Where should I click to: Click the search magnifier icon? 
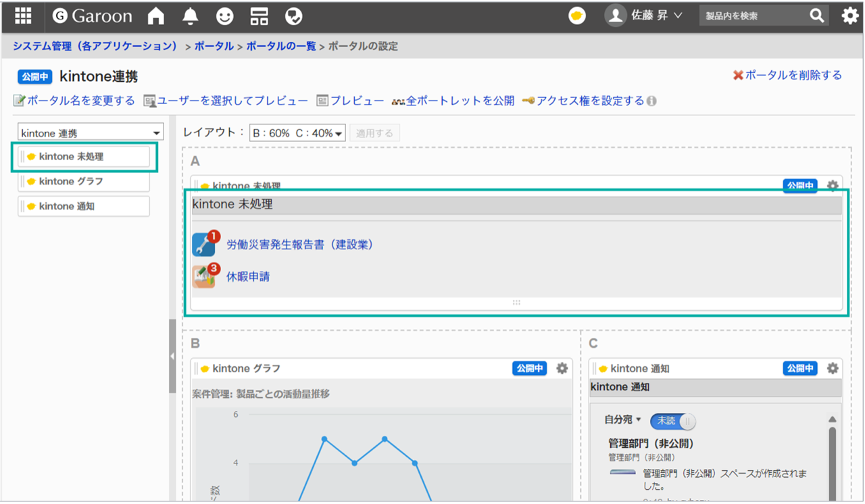coord(817,16)
